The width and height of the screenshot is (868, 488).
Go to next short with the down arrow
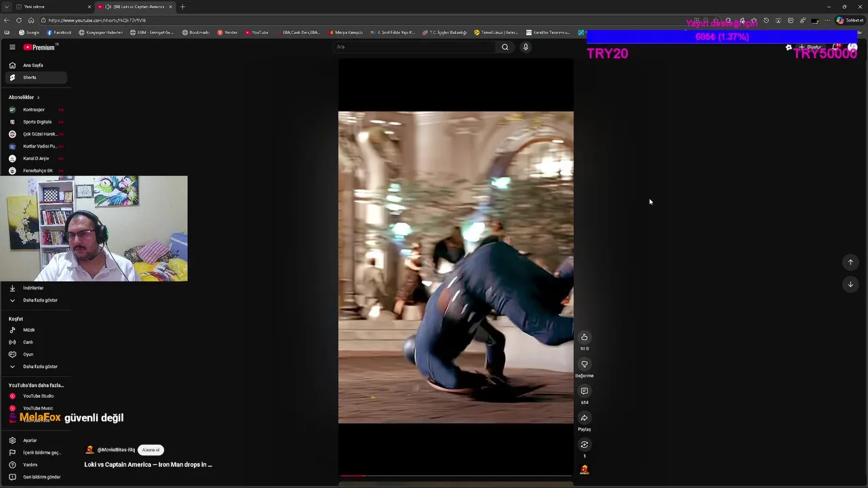pos(850,285)
